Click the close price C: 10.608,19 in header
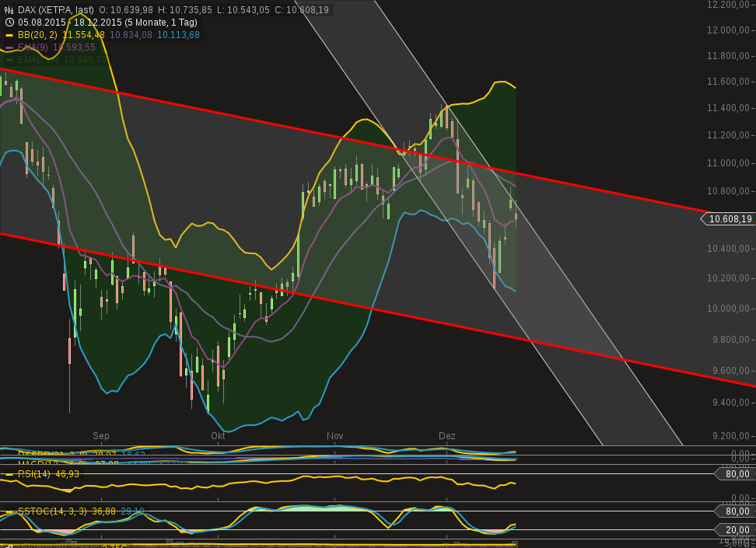This screenshot has height=548, width=756. (303, 9)
